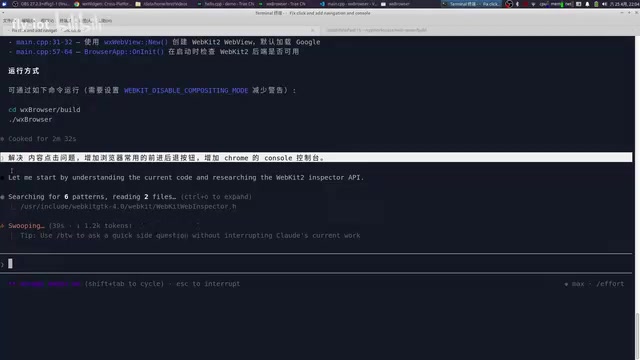Open the Bluetooth tray icon
This screenshot has height=360, width=640.
point(517,4)
